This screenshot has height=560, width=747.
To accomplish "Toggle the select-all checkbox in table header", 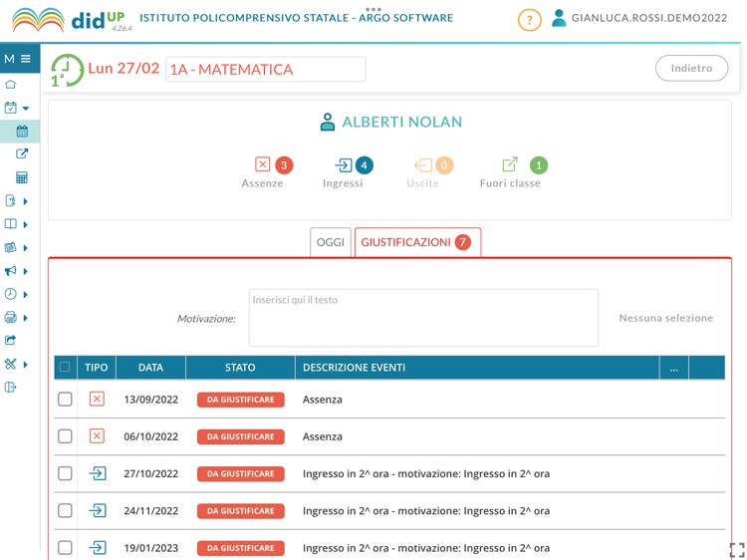I will pyautogui.click(x=65, y=367).
